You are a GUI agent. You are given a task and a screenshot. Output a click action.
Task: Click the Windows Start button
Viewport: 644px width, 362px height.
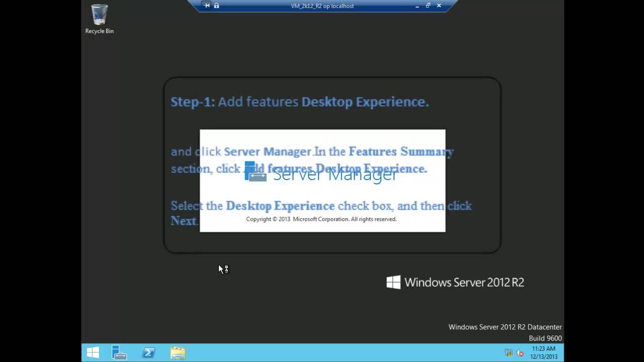[x=93, y=352]
